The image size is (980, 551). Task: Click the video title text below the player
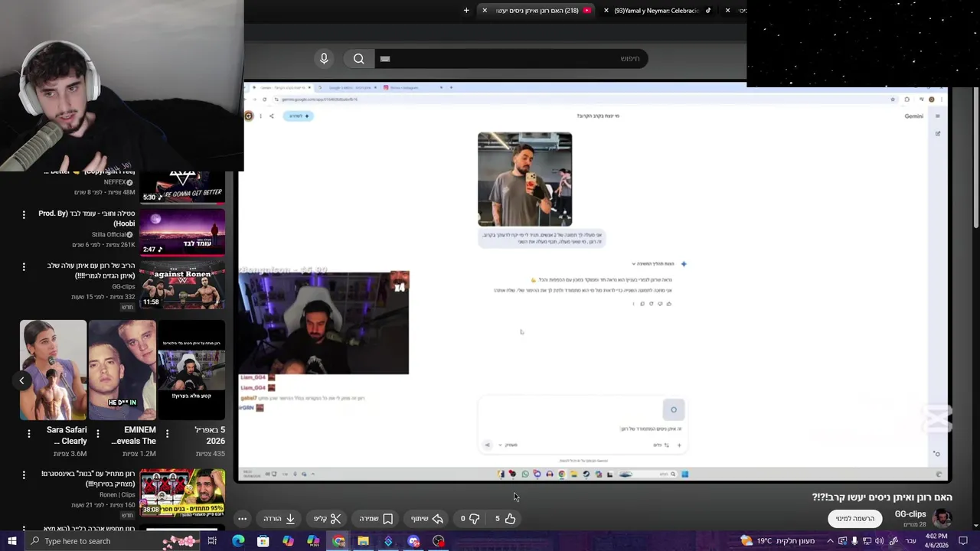(x=882, y=497)
